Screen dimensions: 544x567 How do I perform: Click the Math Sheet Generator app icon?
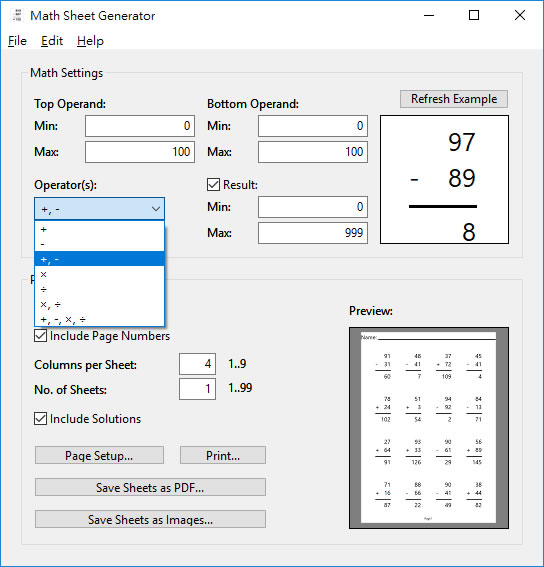16,15
